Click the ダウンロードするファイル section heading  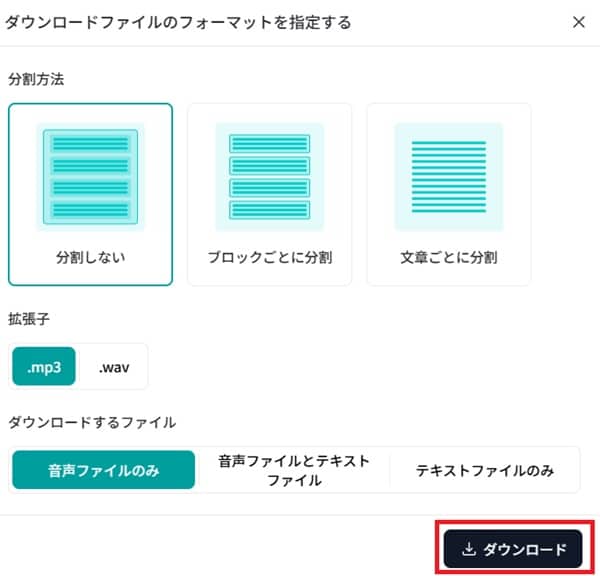tap(92, 422)
